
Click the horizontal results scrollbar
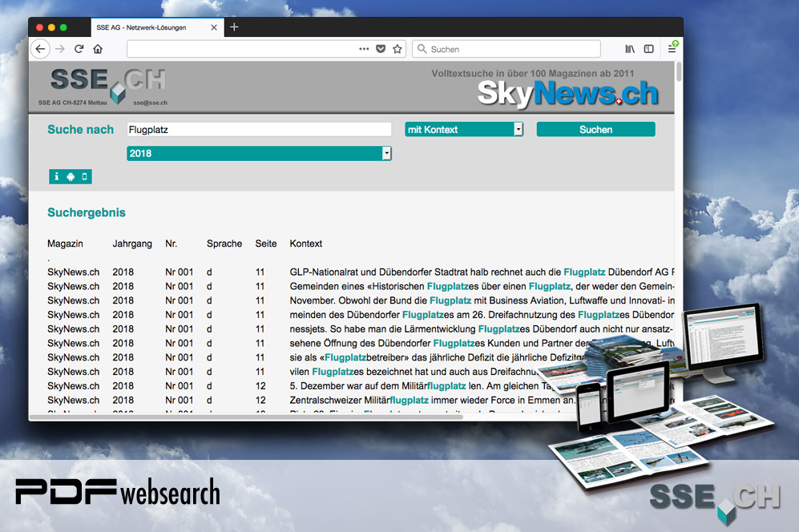(245, 417)
